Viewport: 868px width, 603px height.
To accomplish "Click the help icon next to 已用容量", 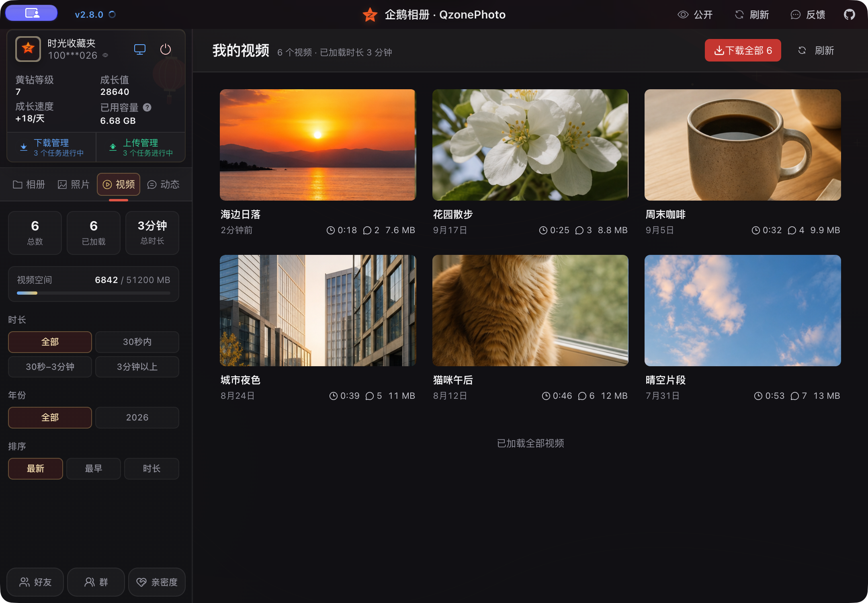I will [147, 107].
